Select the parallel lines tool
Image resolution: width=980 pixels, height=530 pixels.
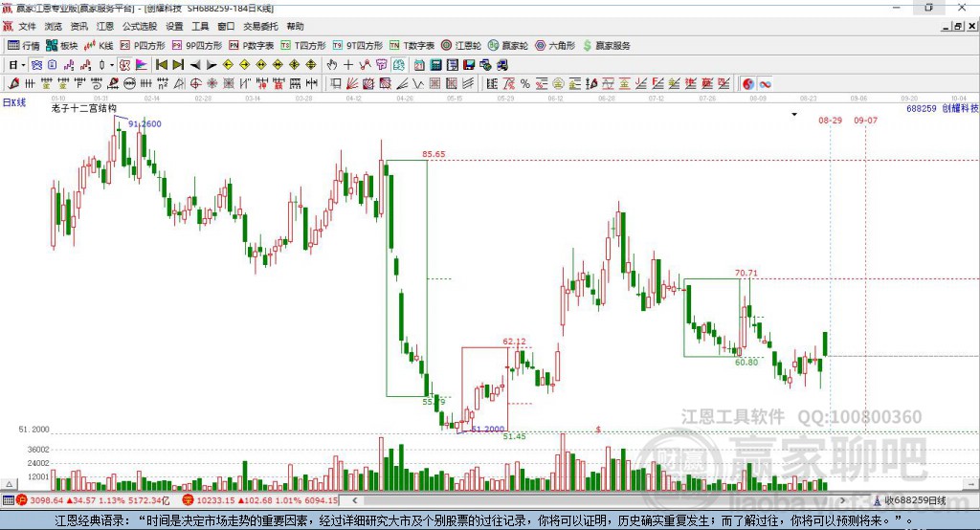click(x=468, y=84)
